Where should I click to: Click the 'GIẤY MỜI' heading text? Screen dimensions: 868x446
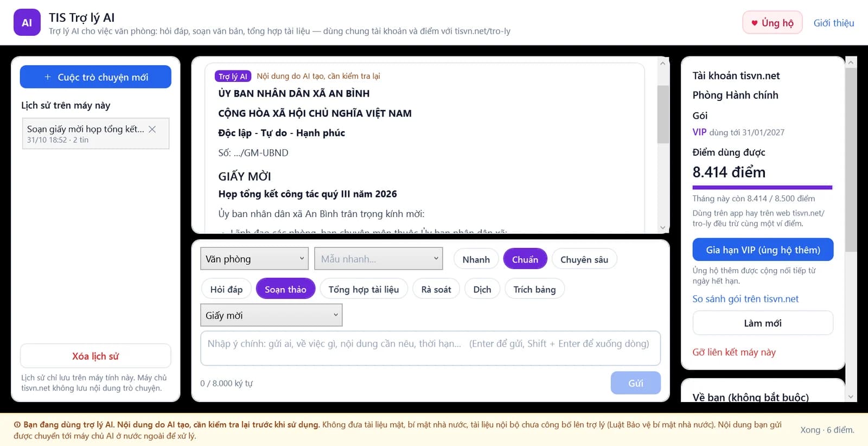coord(245,176)
